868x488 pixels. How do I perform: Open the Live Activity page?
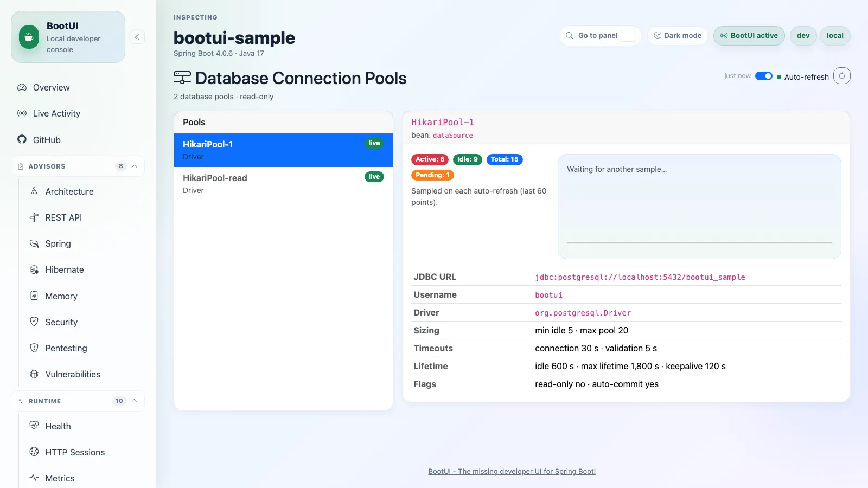[78, 113]
